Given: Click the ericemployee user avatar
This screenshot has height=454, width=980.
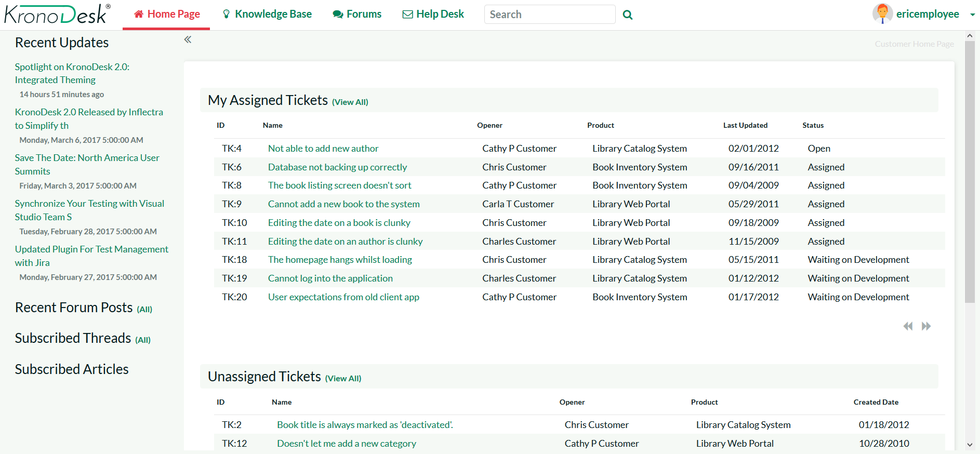Looking at the screenshot, I should (882, 14).
